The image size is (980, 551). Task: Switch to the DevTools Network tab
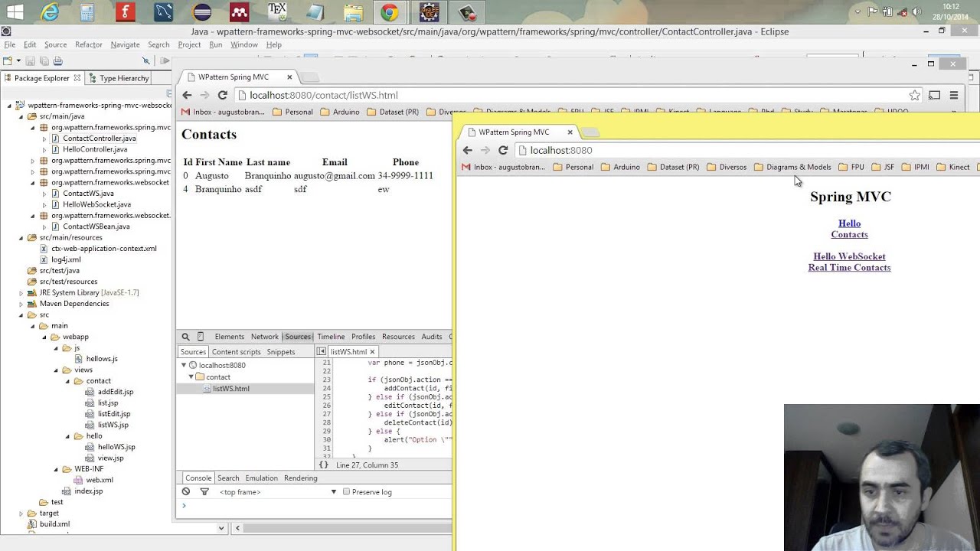point(265,337)
